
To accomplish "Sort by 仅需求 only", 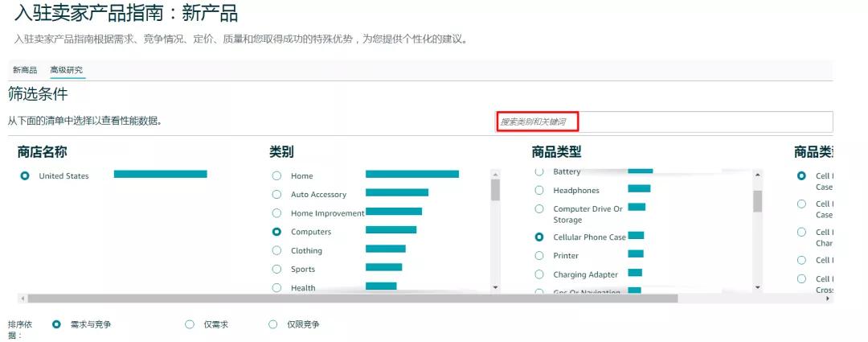I will [x=190, y=324].
